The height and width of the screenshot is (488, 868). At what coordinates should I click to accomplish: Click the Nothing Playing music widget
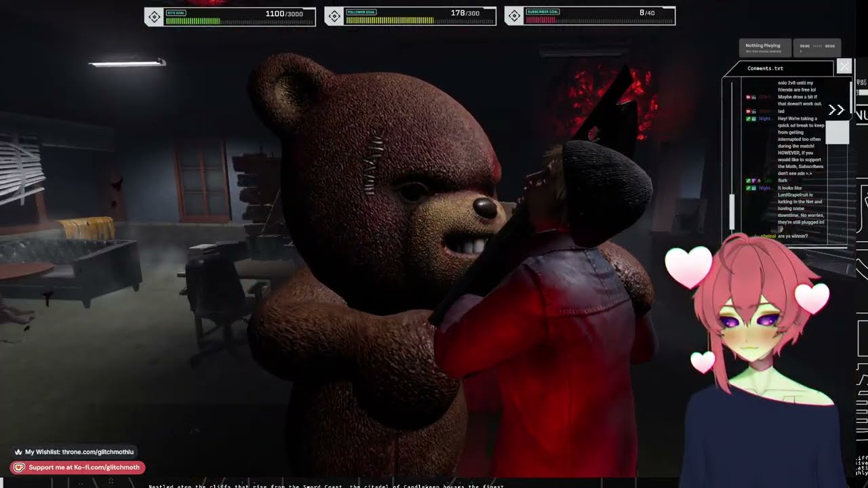[764, 47]
